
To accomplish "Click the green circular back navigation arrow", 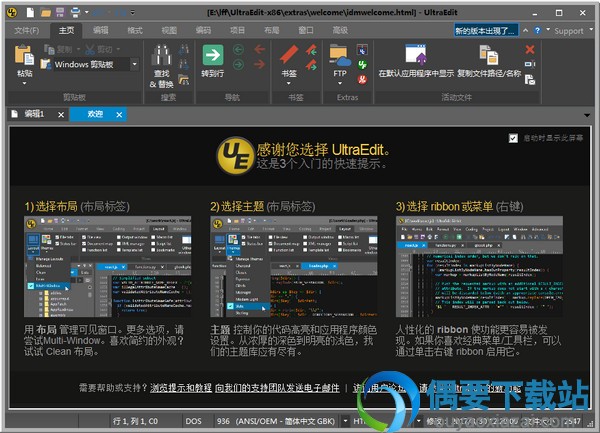I will point(238,50).
